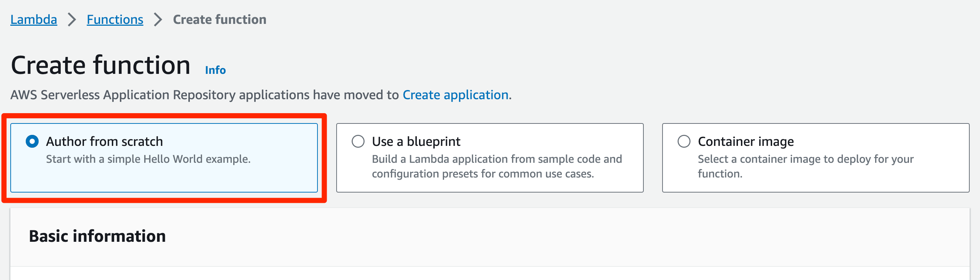Click chevron between Lambda and Functions breadcrumbs
The image size is (980, 280).
[72, 19]
